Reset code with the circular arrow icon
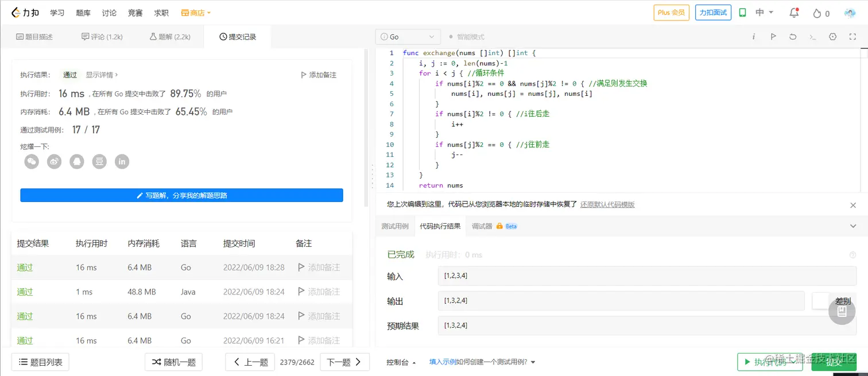Image resolution: width=868 pixels, height=376 pixels. 793,37
